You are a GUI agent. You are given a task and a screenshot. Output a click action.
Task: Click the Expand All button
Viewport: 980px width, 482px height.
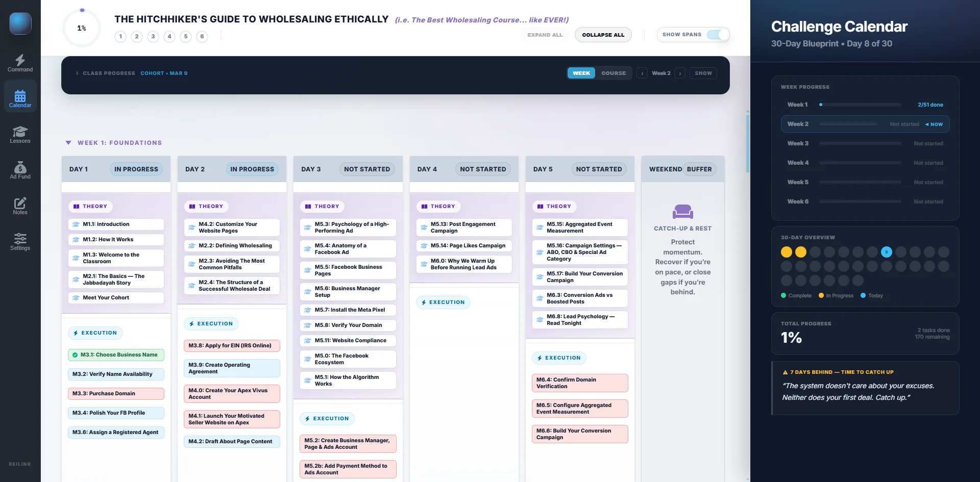coord(545,35)
